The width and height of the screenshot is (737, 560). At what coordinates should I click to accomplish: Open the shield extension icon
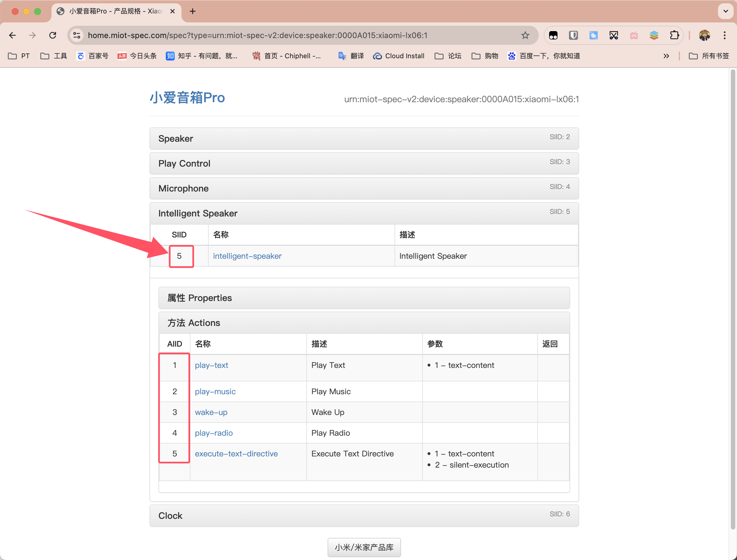coord(573,35)
